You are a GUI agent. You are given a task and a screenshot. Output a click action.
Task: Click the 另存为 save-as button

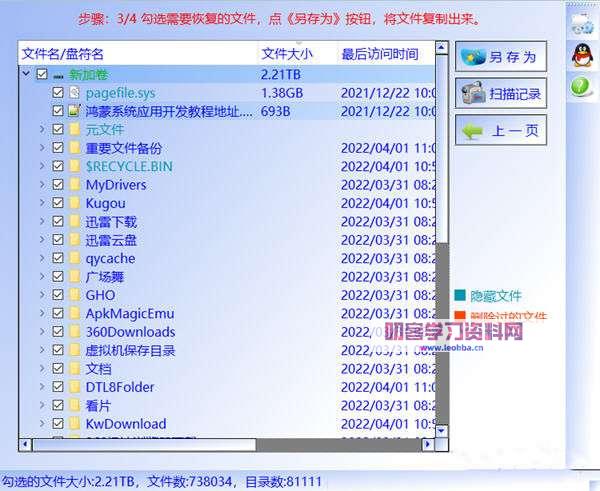pyautogui.click(x=500, y=57)
